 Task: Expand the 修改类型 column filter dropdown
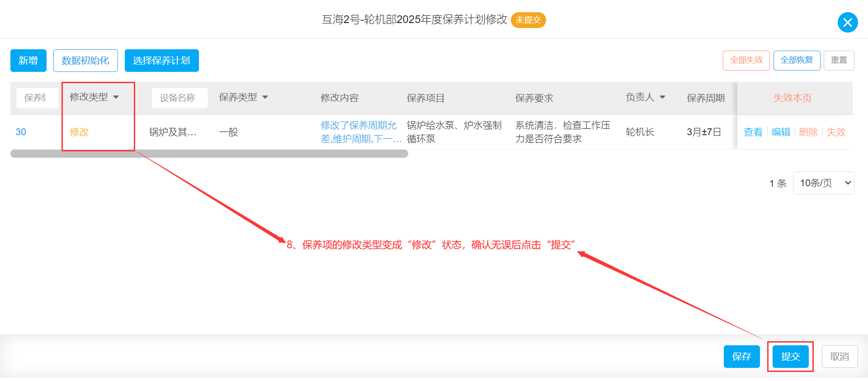click(x=116, y=97)
